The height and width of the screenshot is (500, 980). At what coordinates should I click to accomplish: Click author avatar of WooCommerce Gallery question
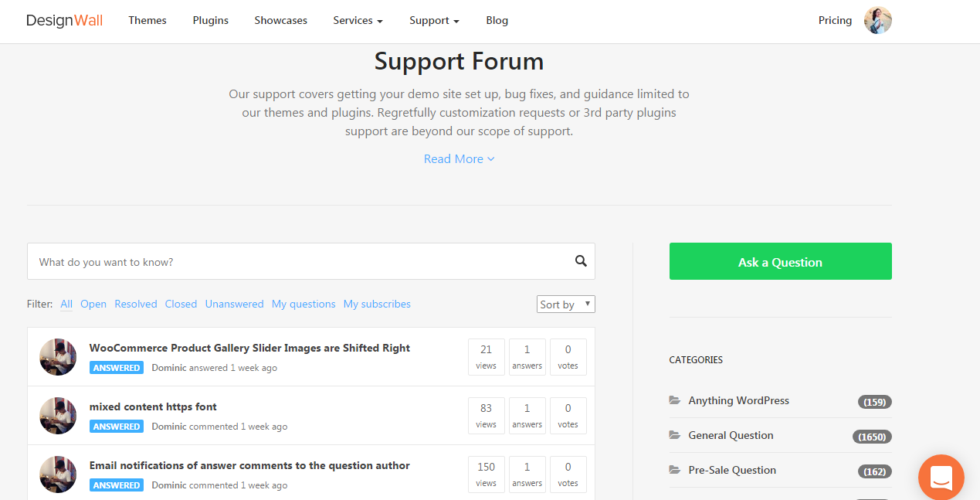(58, 357)
